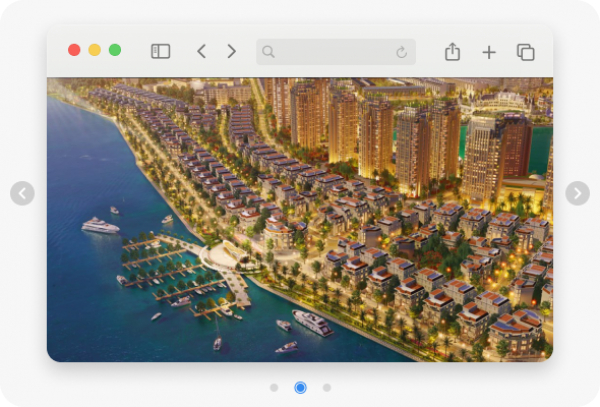Minimize the window using yellow button
Image resolution: width=600 pixels, height=407 pixels.
click(94, 50)
